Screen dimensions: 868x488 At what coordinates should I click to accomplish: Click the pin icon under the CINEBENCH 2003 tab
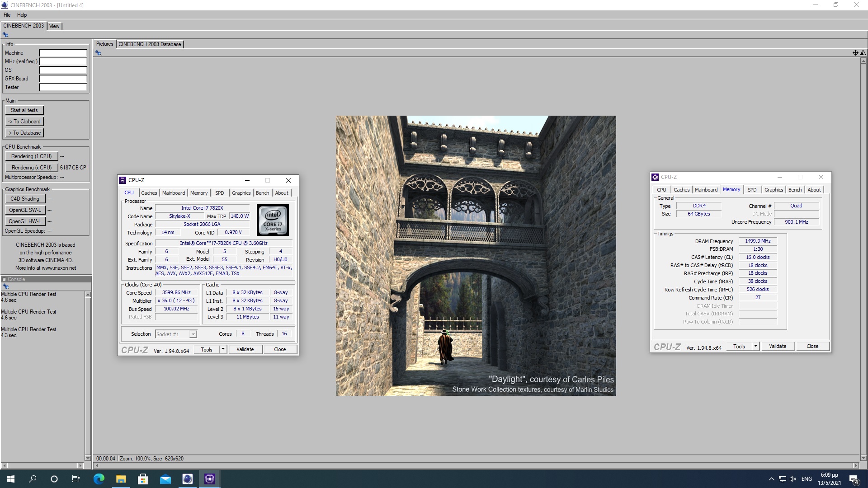tap(5, 35)
